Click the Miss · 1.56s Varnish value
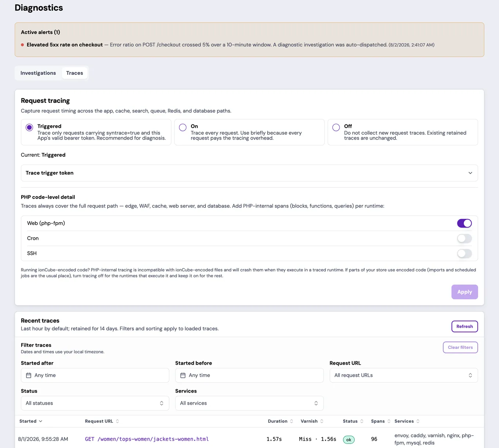The height and width of the screenshot is (448, 499). pos(317,439)
